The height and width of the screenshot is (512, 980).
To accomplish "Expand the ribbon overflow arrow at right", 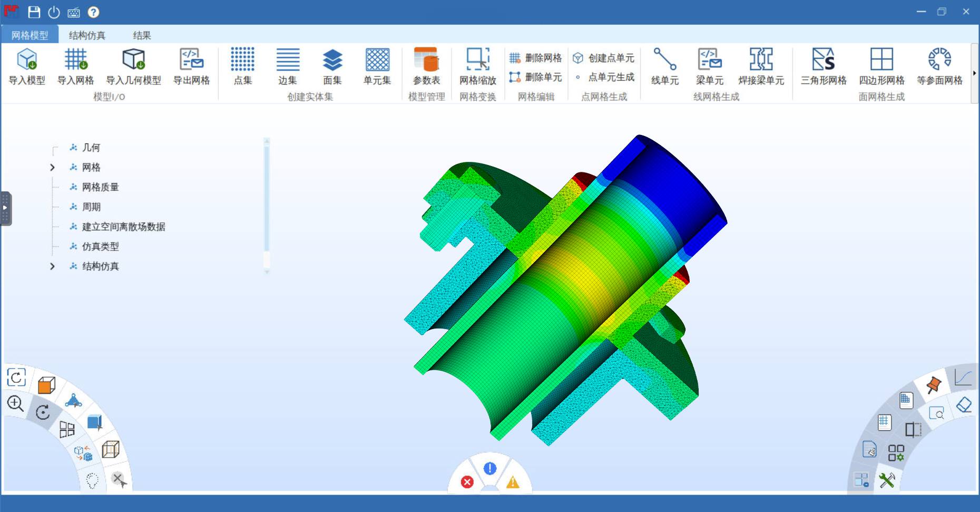I will [x=974, y=73].
